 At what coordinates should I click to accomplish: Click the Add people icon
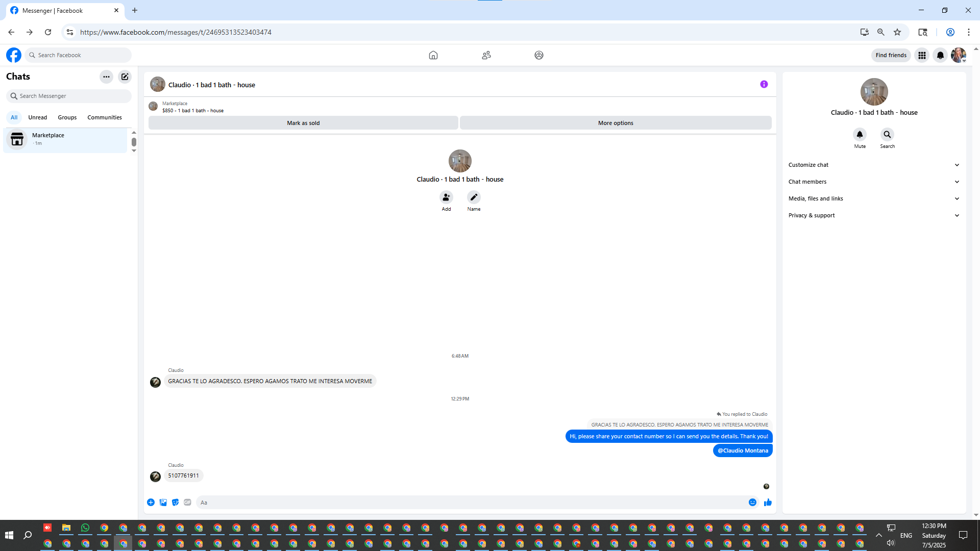(446, 197)
